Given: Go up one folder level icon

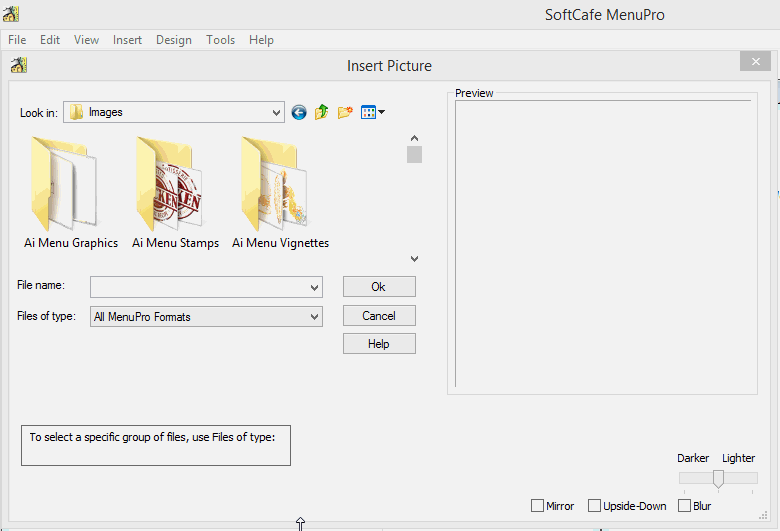Looking at the screenshot, I should (x=321, y=112).
